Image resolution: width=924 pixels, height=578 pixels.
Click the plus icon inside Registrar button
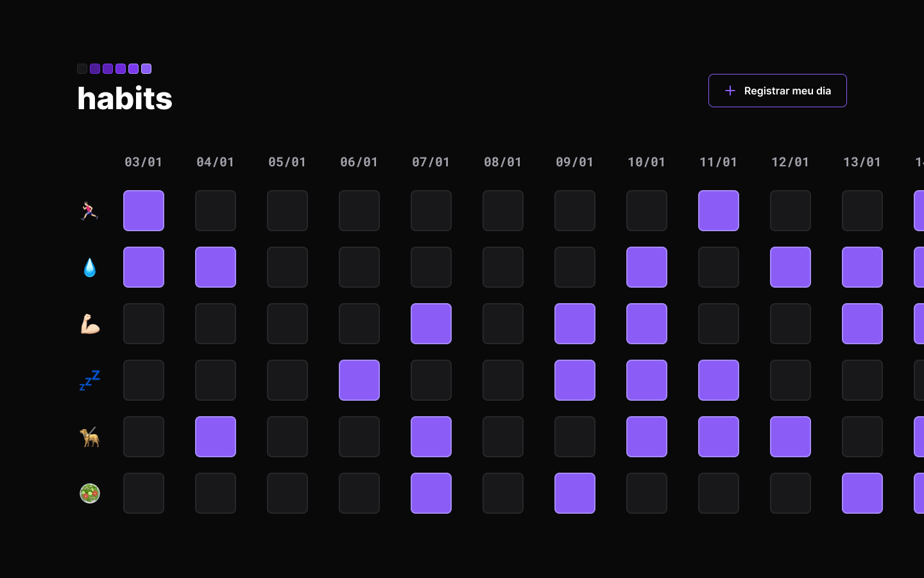(730, 91)
